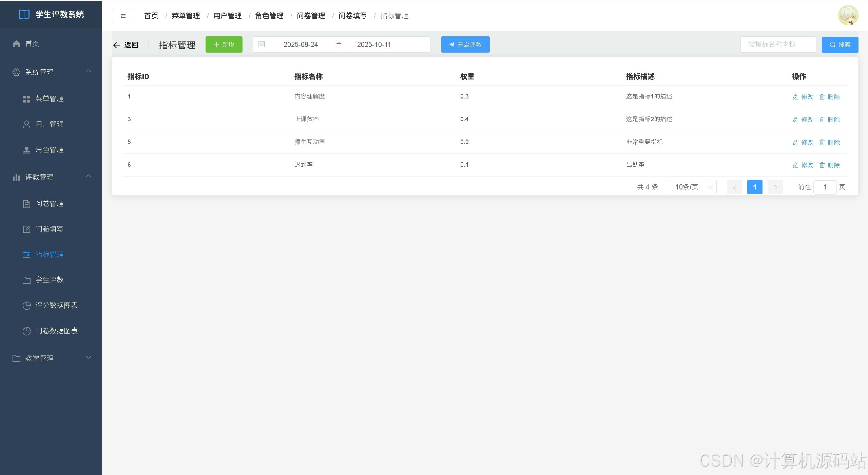Open 菜单管理 in the breadcrumb
The width and height of the screenshot is (868, 475).
[x=186, y=16]
